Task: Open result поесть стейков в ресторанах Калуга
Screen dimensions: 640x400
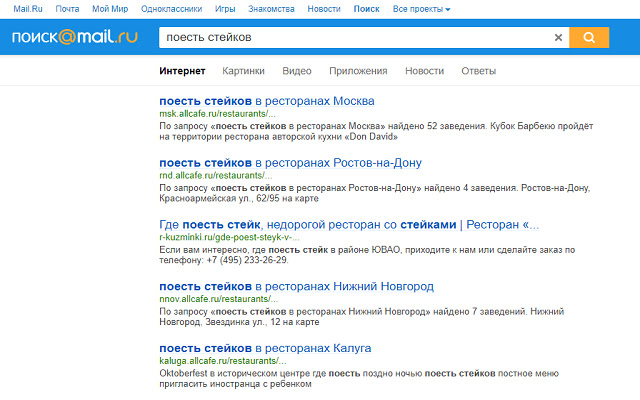Action: tap(265, 348)
